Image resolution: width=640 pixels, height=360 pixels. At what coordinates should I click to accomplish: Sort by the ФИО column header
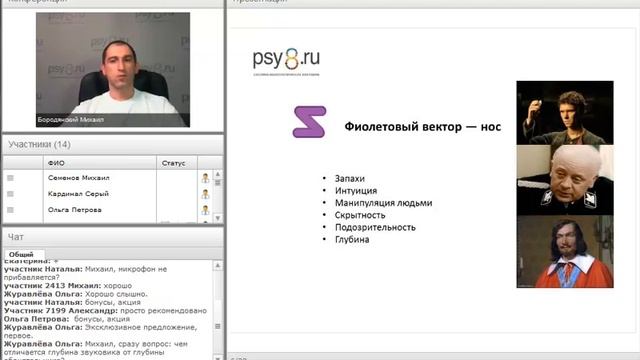point(100,163)
